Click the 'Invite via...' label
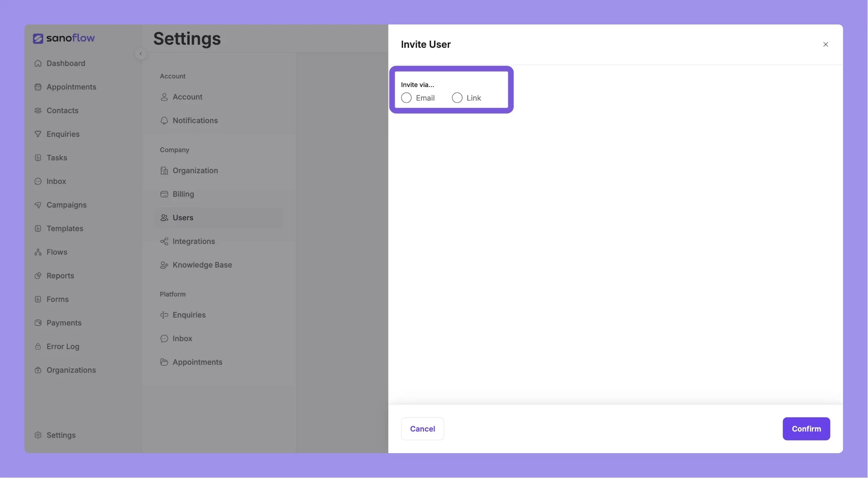This screenshot has height=478, width=868. point(417,85)
